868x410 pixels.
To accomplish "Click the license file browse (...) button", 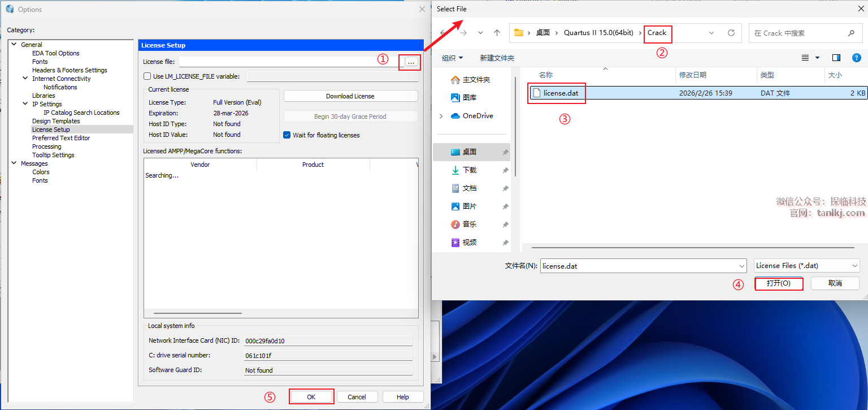I will tap(411, 62).
